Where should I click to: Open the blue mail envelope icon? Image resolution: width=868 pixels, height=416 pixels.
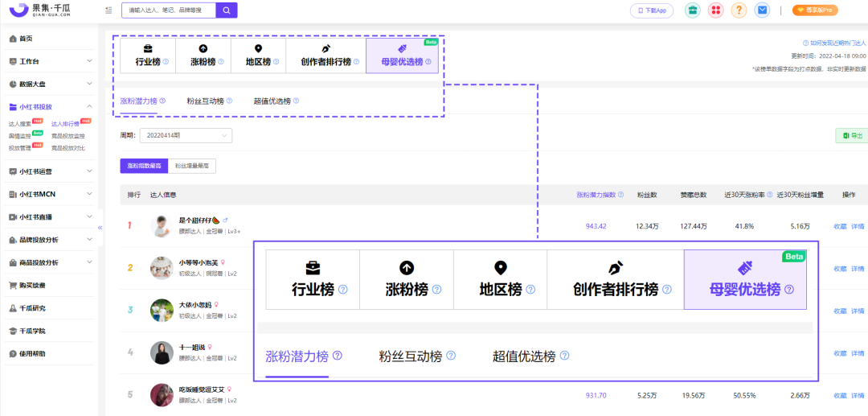click(762, 10)
